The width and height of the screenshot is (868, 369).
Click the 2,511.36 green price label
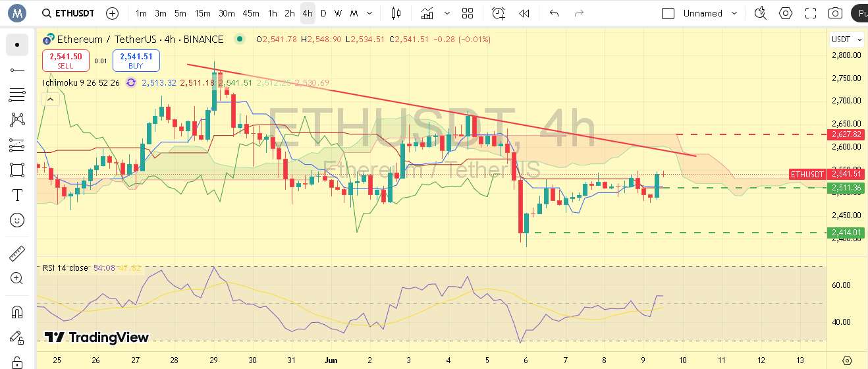click(x=846, y=188)
